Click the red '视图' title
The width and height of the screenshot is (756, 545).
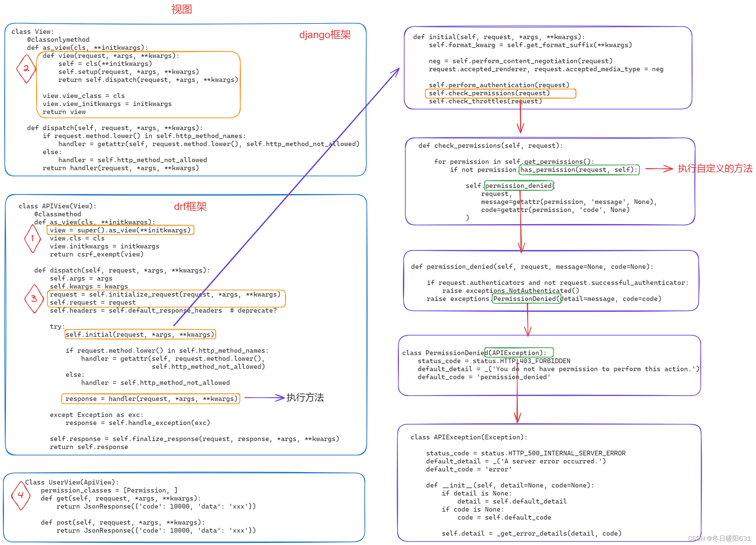(182, 9)
